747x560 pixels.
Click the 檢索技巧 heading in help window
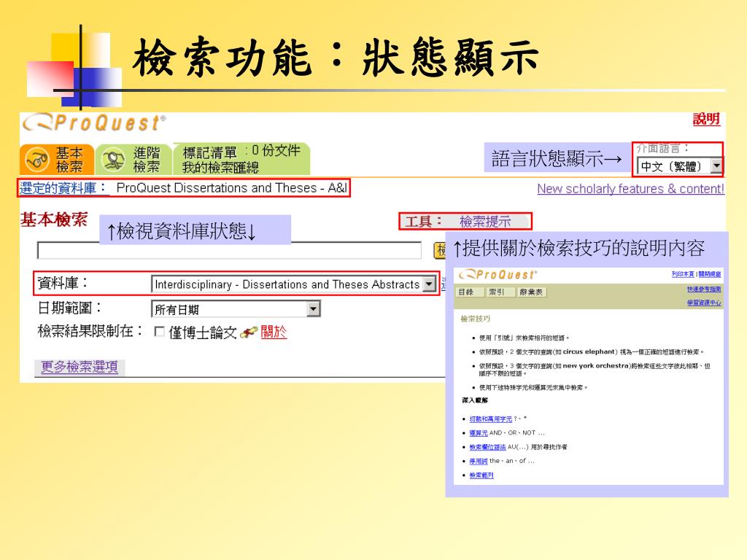click(475, 319)
